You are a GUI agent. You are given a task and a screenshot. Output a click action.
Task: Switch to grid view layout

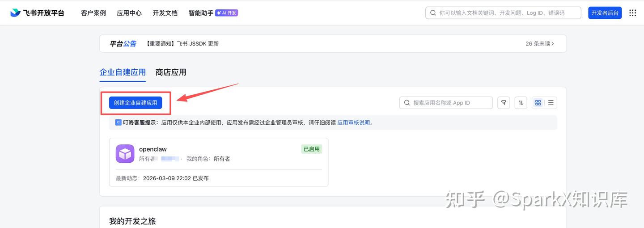538,103
